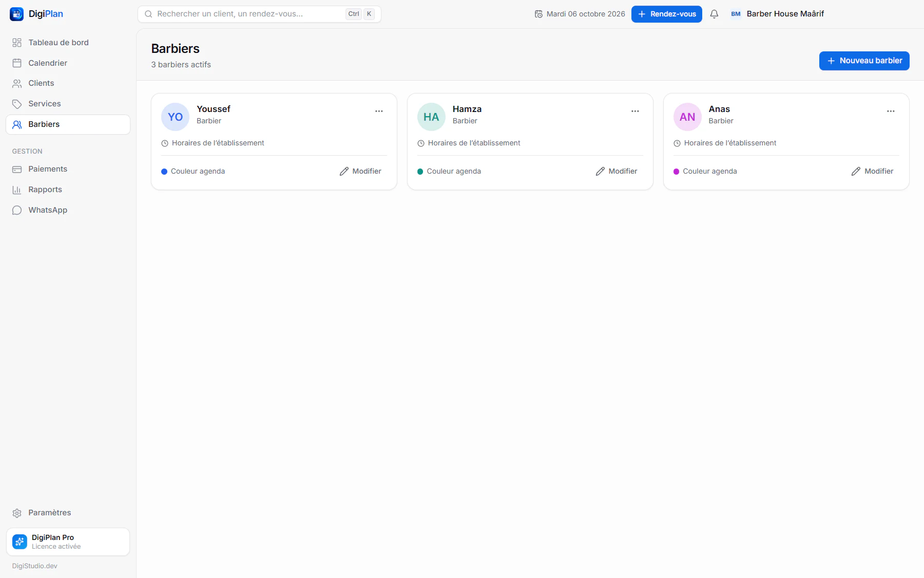Open the Clients section
Screen dimensions: 924x578
click(x=68, y=83)
